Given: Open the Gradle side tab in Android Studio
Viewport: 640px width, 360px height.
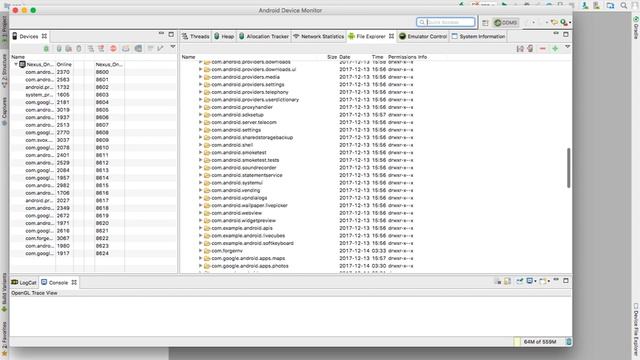Looking at the screenshot, I should (x=636, y=28).
